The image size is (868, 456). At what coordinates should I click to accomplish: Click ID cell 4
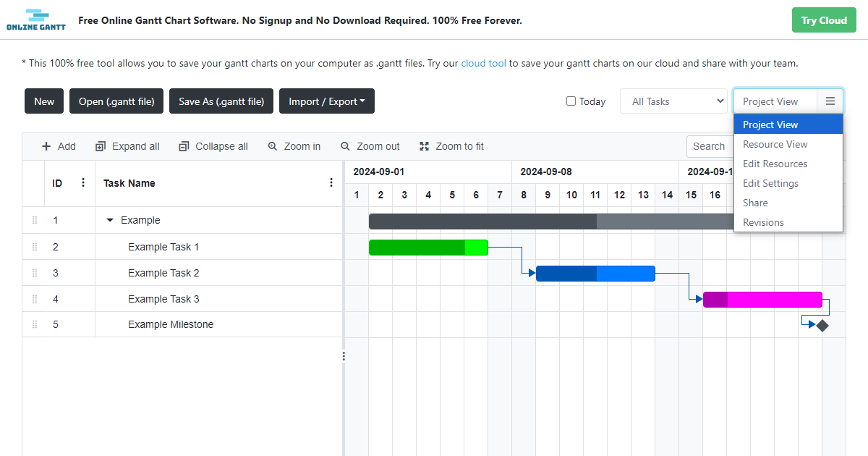click(x=69, y=299)
